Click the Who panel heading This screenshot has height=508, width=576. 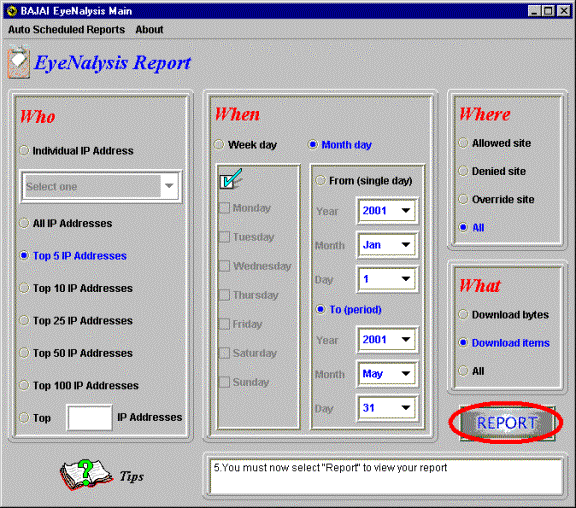37,116
